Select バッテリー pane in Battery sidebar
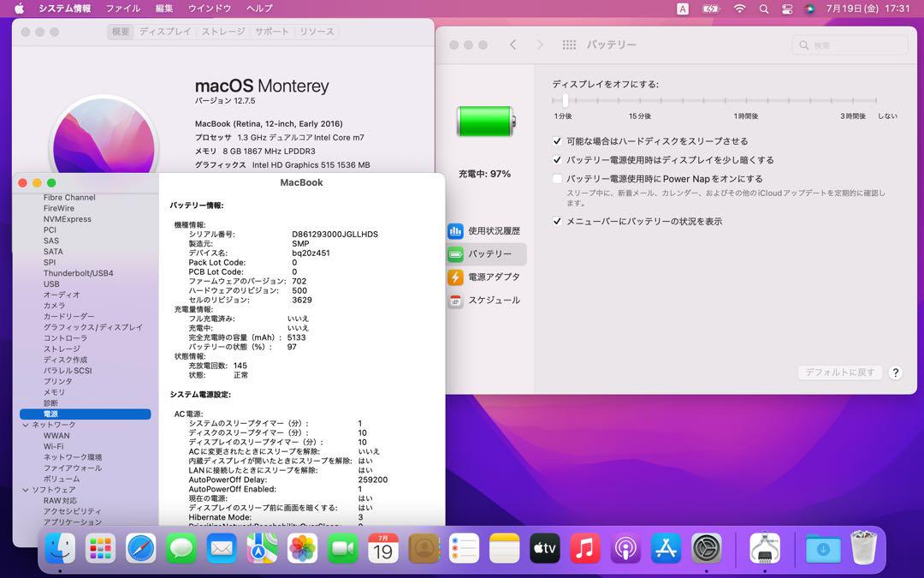 pyautogui.click(x=486, y=254)
